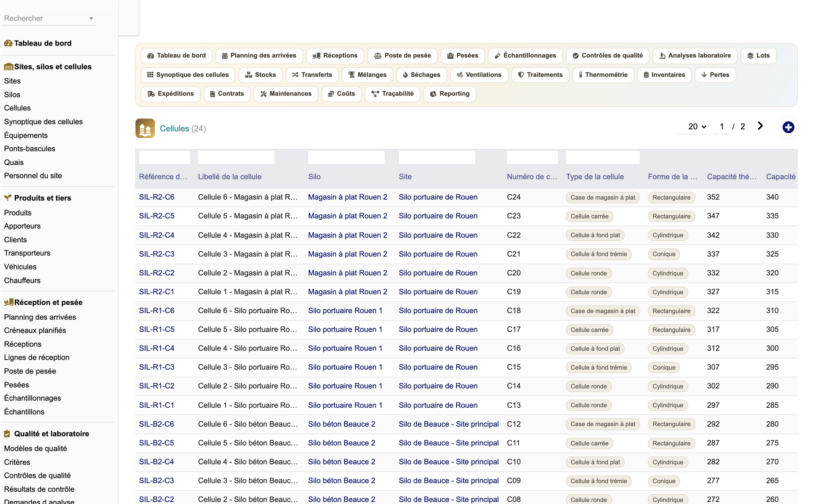Open cellule reference SIL-B2-C5

[x=157, y=443]
